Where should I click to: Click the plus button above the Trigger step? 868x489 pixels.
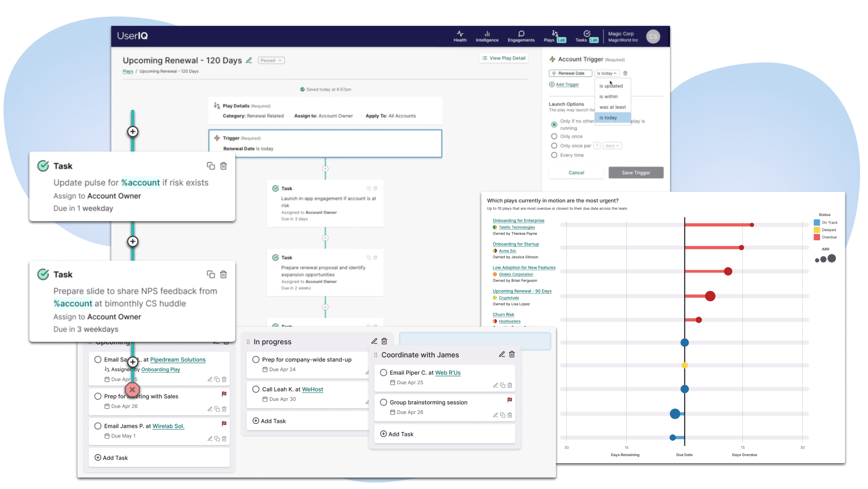pyautogui.click(x=133, y=132)
